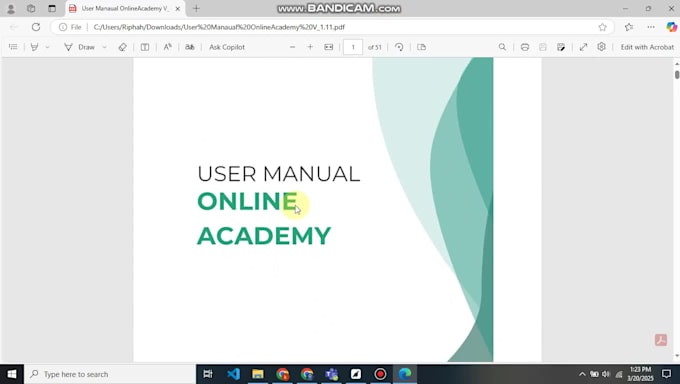Save the PDF file
Viewport: 680px width, 384px height.
point(543,47)
